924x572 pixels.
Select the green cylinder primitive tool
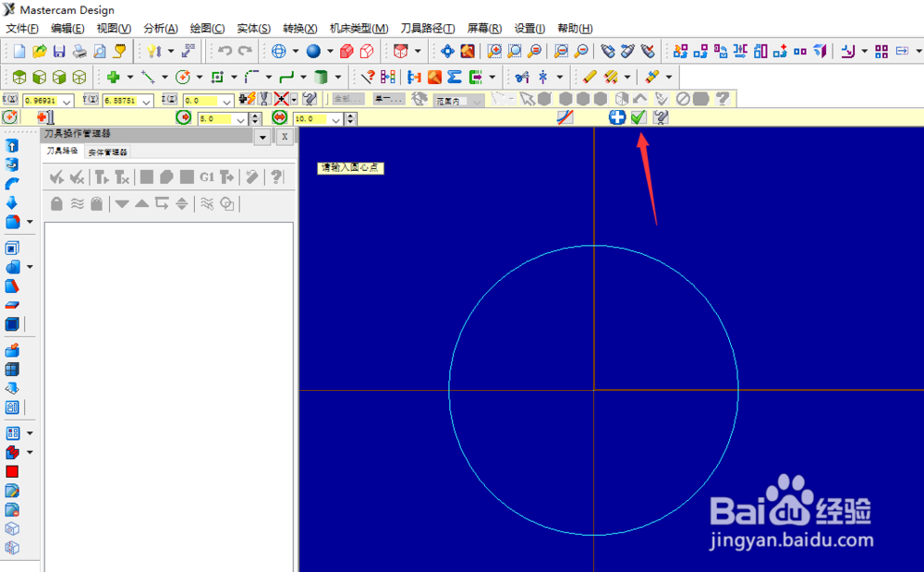[321, 78]
